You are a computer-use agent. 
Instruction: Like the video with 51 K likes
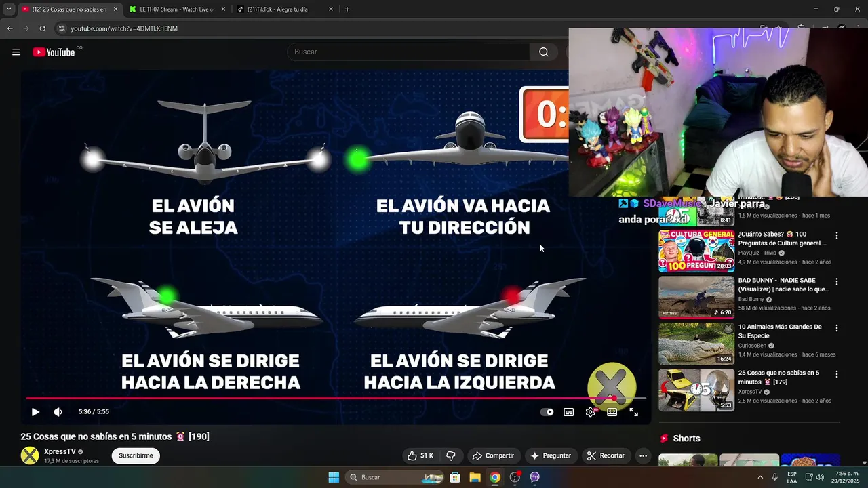click(x=420, y=455)
